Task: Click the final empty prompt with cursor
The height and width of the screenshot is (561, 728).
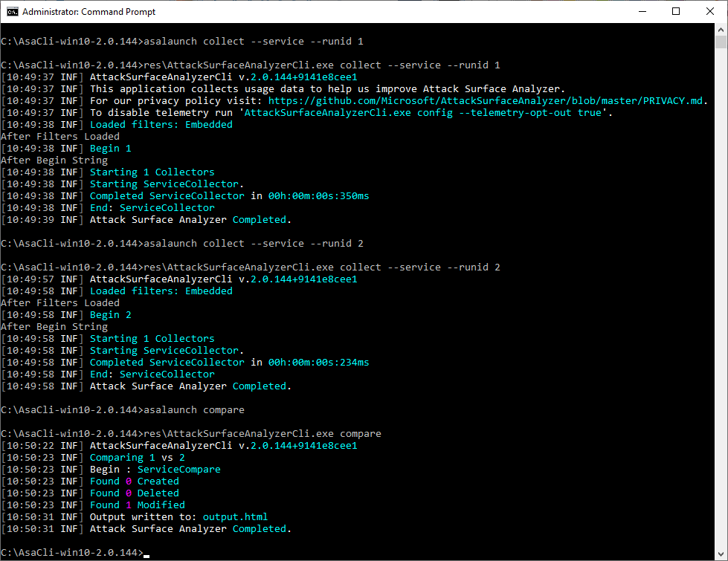Action: point(75,553)
